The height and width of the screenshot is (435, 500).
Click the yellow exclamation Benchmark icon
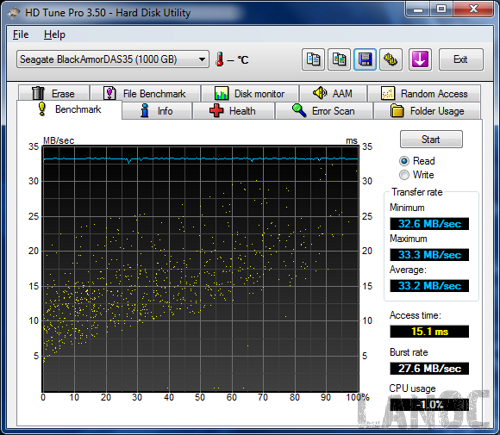(x=42, y=109)
